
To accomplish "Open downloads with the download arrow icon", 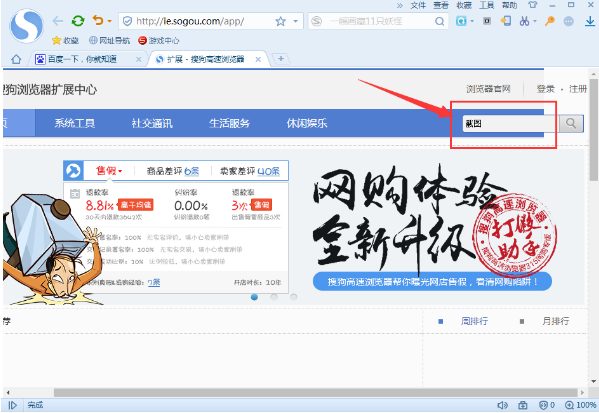I will (590, 21).
